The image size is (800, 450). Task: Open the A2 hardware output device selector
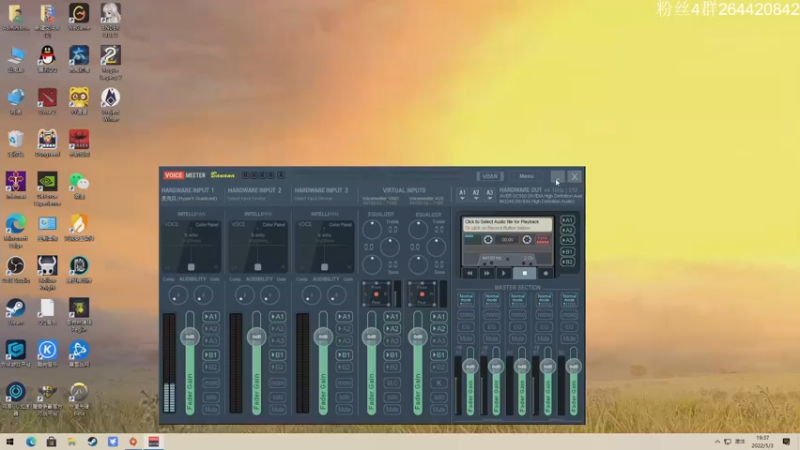pyautogui.click(x=476, y=194)
